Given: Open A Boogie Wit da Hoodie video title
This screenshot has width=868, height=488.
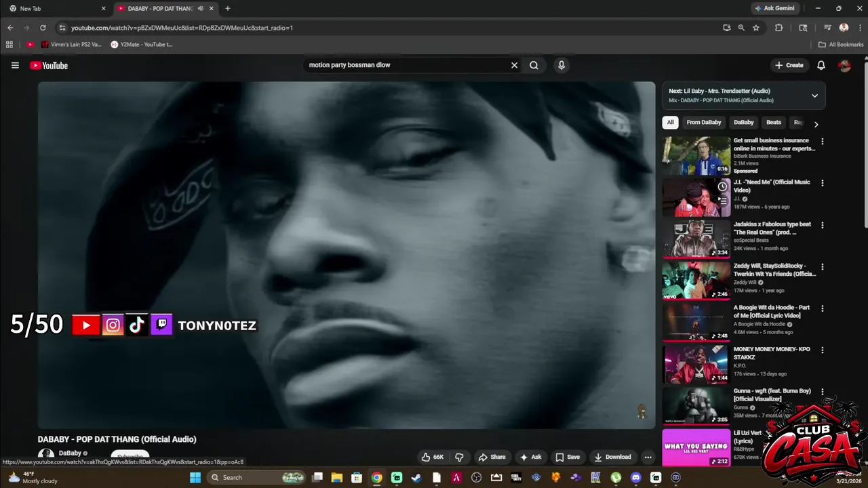Looking at the screenshot, I should click(772, 311).
